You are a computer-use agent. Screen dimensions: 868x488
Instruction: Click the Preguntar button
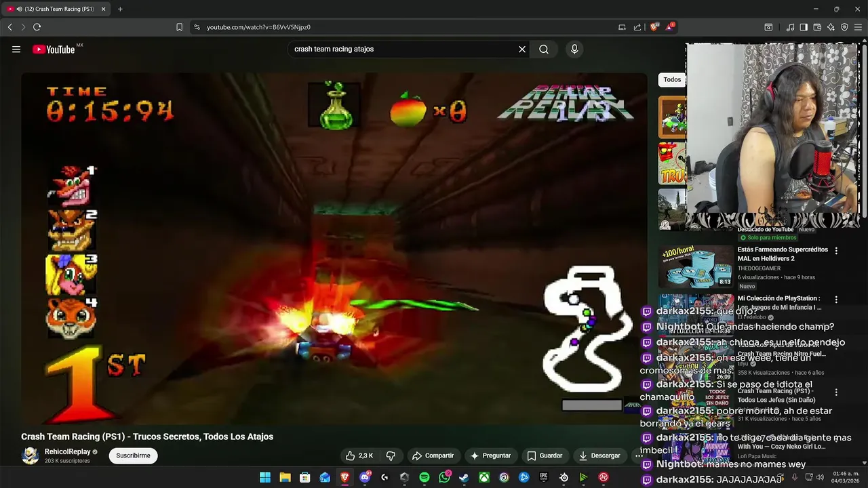pyautogui.click(x=490, y=455)
